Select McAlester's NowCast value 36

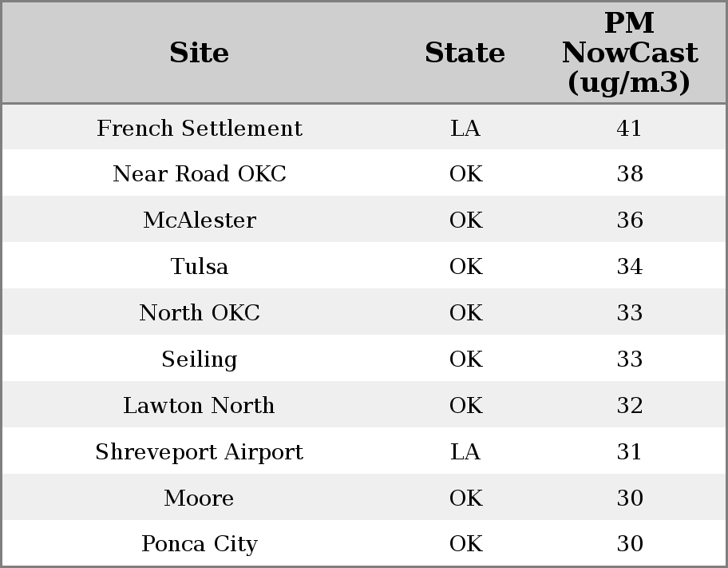(629, 220)
